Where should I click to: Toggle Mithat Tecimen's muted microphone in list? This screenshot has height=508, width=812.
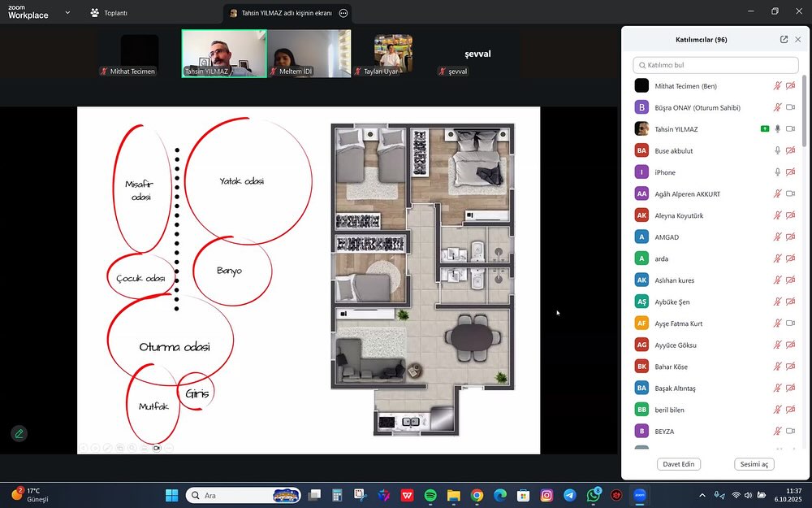pyautogui.click(x=777, y=86)
